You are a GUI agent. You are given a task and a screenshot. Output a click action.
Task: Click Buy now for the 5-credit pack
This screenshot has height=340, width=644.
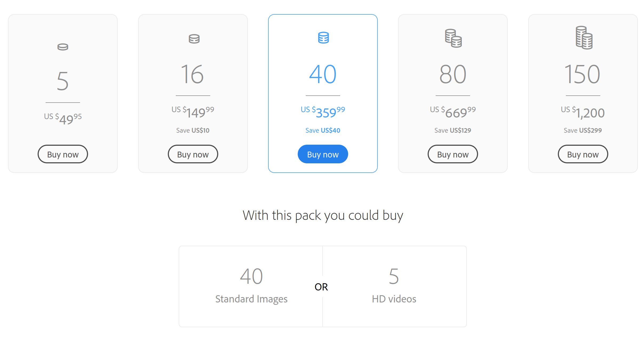[x=62, y=154]
